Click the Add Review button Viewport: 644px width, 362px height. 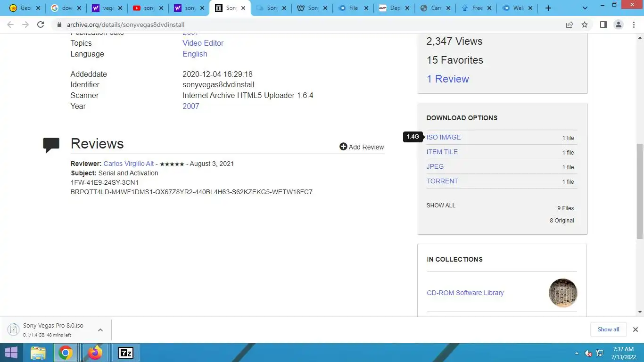[362, 147]
